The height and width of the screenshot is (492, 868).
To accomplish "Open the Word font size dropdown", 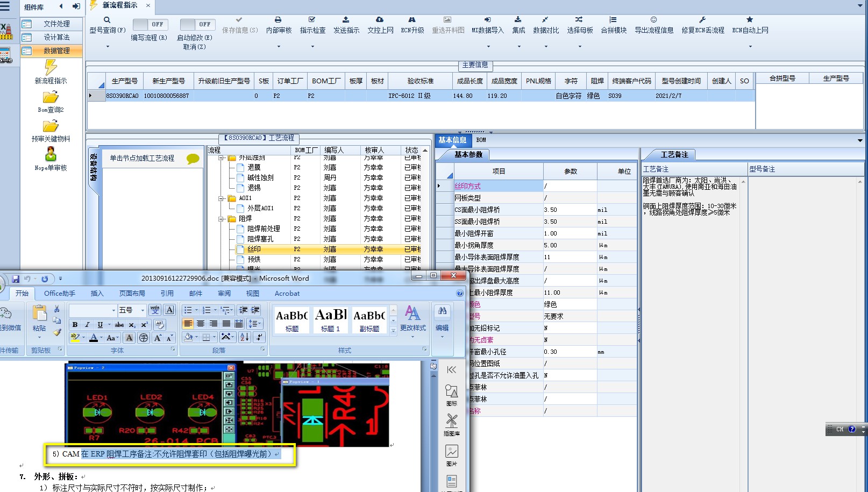I will click(143, 310).
